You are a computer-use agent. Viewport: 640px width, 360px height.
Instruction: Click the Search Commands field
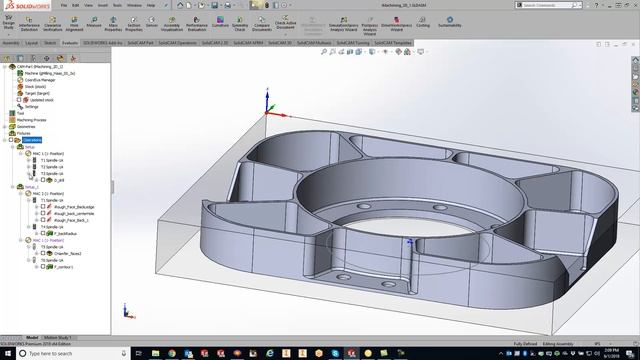[x=547, y=5]
